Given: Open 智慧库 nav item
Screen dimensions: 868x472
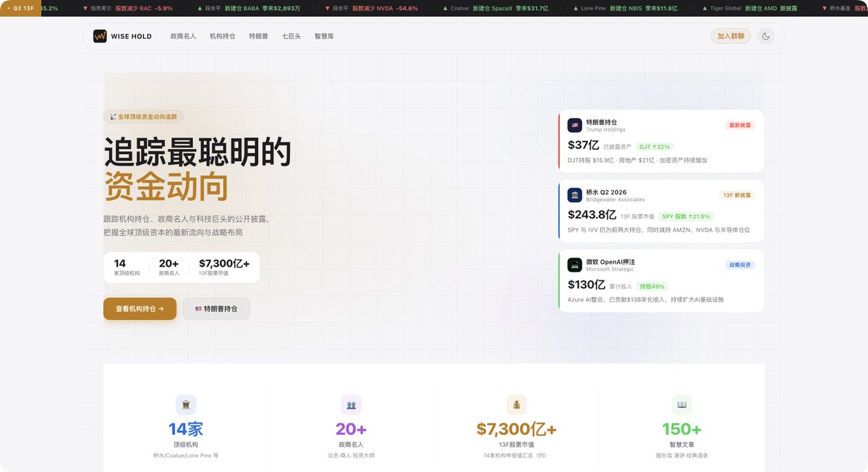Looking at the screenshot, I should coord(324,36).
